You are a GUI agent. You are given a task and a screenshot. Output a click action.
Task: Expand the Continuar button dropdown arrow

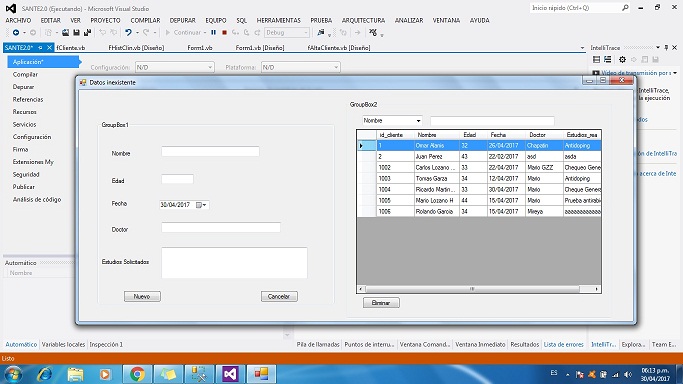(205, 33)
